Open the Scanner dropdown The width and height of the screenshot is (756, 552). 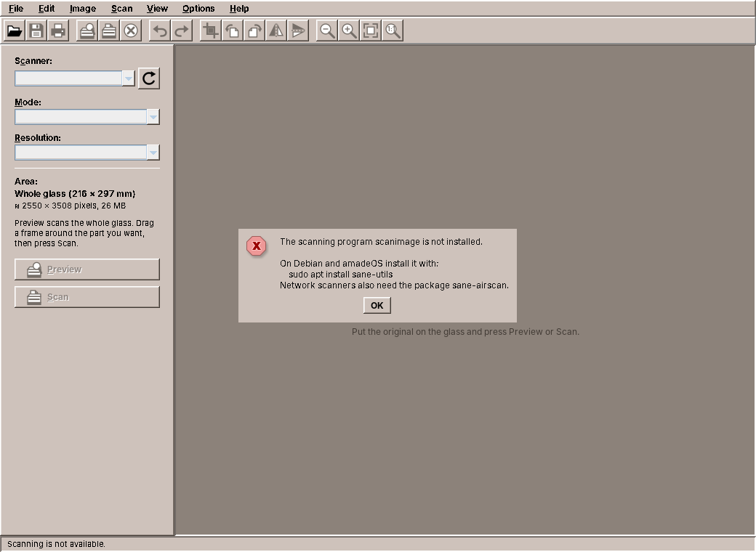[75, 78]
